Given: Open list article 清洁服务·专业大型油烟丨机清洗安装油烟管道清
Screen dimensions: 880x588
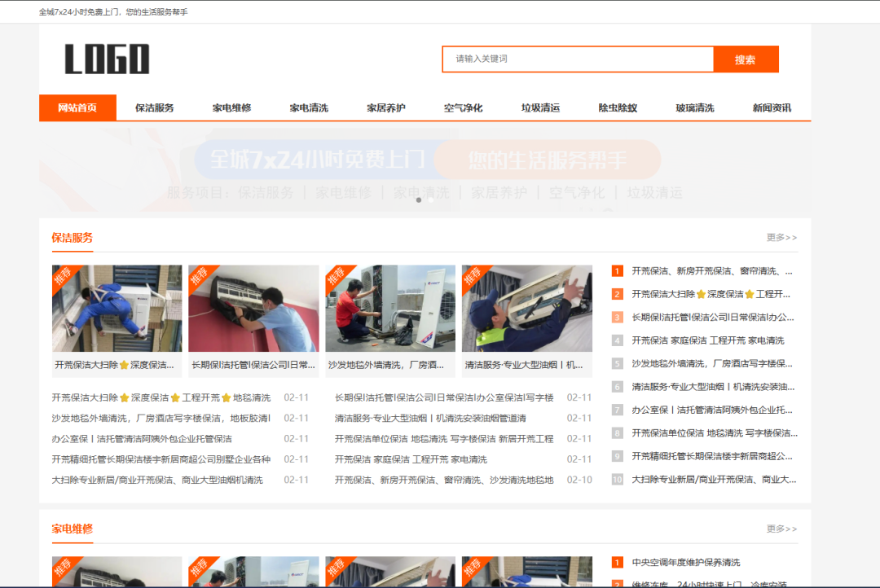Looking at the screenshot, I should (x=430, y=418).
